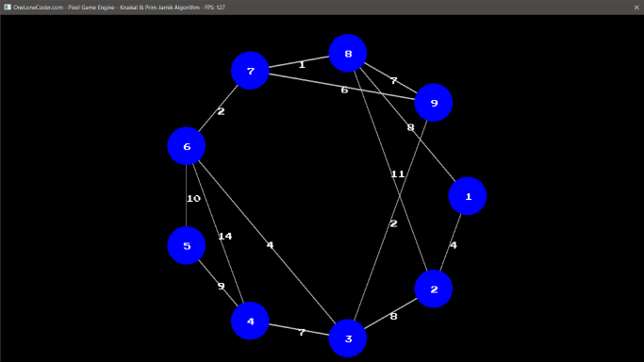This screenshot has width=644, height=362.
Task: Click edge weight 2 between nodes 9 and 3
Action: [393, 223]
